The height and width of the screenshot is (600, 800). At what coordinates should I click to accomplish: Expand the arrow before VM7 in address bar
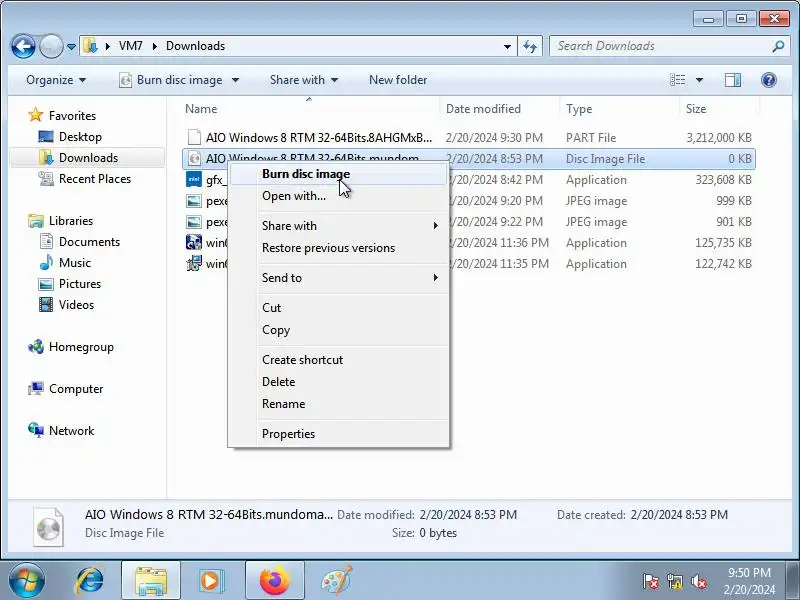tap(108, 46)
